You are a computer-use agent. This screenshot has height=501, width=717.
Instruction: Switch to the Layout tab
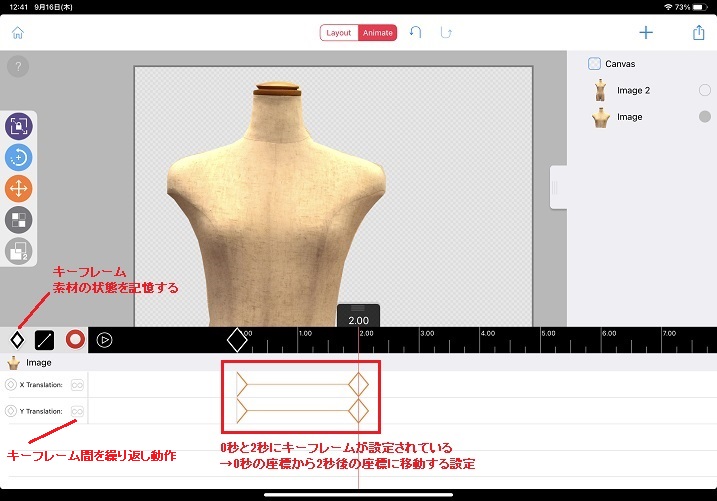pyautogui.click(x=339, y=32)
